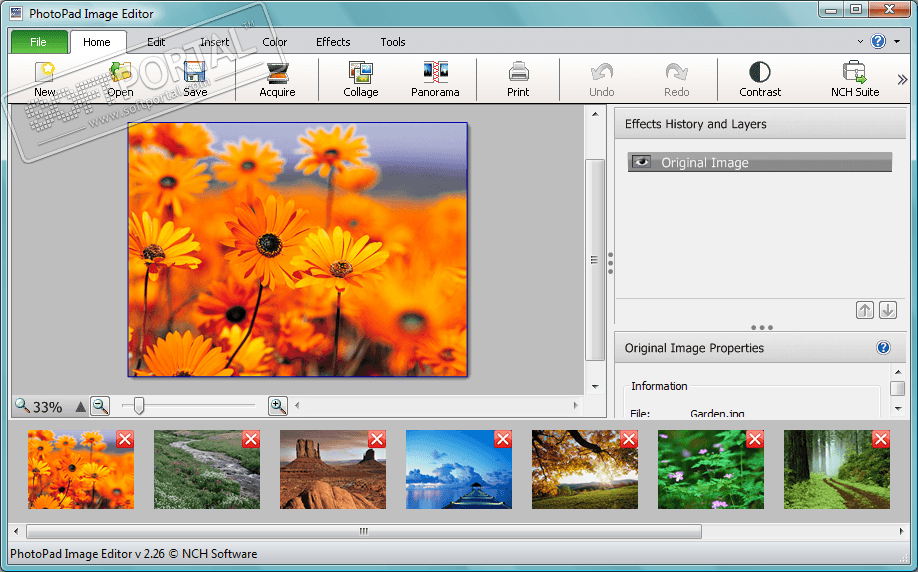
Task: Click help icon in Original Image Properties
Action: pos(883,348)
